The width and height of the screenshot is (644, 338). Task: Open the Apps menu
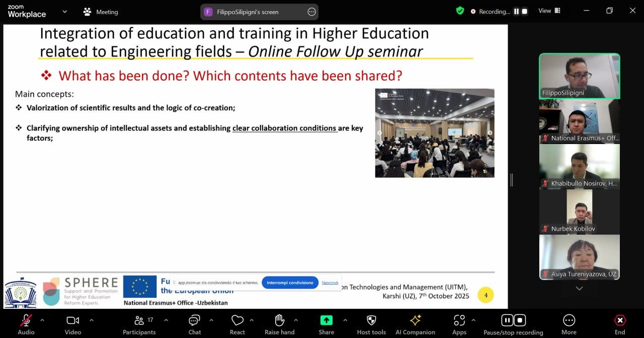point(459,321)
